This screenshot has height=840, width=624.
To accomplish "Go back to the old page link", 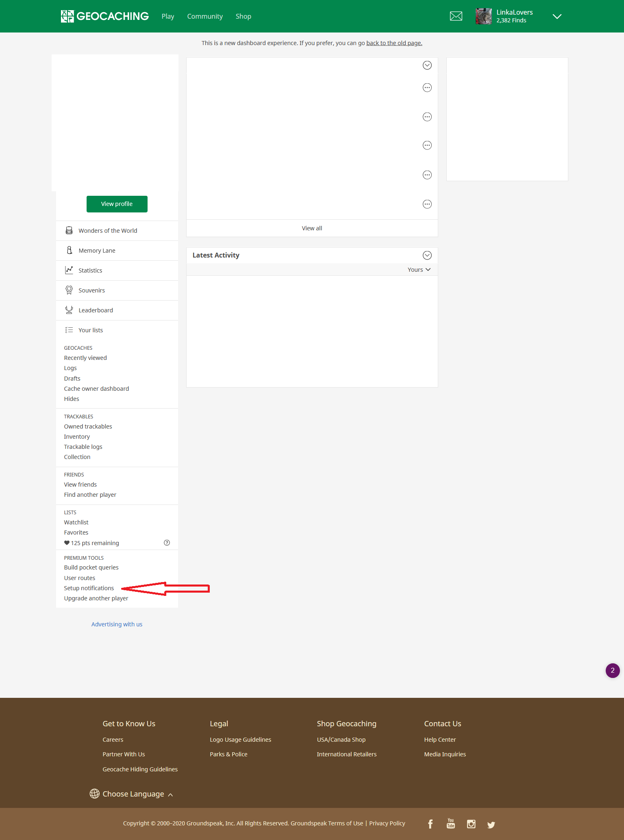I will [394, 43].
